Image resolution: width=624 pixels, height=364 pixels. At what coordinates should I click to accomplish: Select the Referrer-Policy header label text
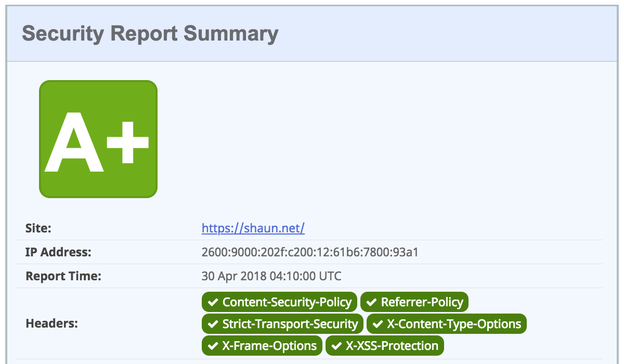pos(422,302)
